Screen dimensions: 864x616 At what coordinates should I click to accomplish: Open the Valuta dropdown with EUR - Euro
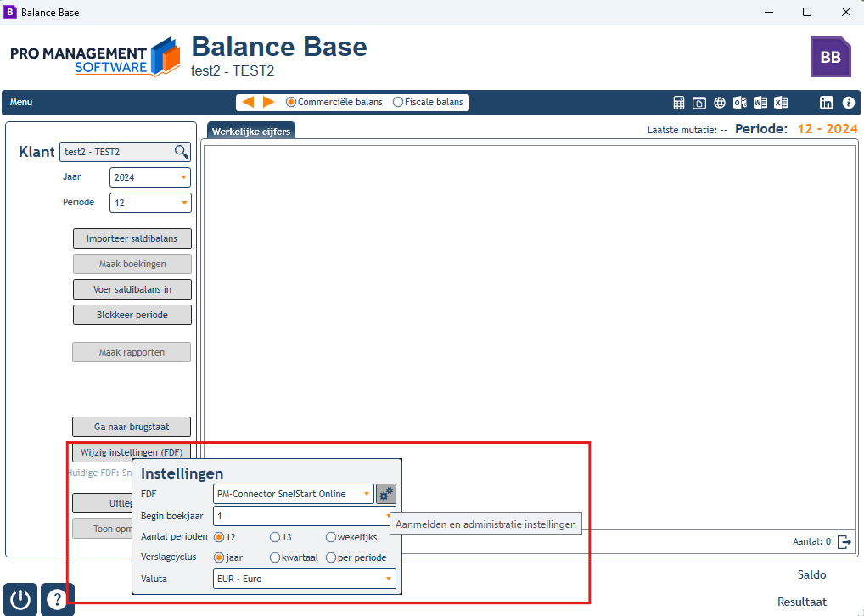click(x=304, y=579)
